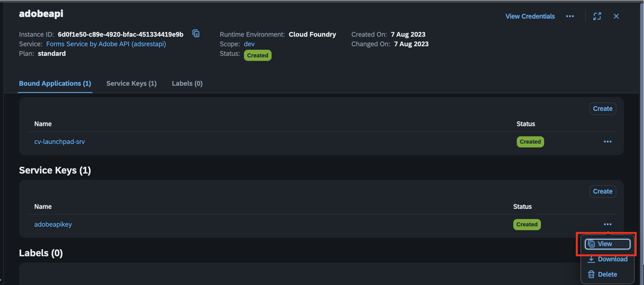Enter full screen mode for panel
The width and height of the screenshot is (644, 285).
[597, 16]
